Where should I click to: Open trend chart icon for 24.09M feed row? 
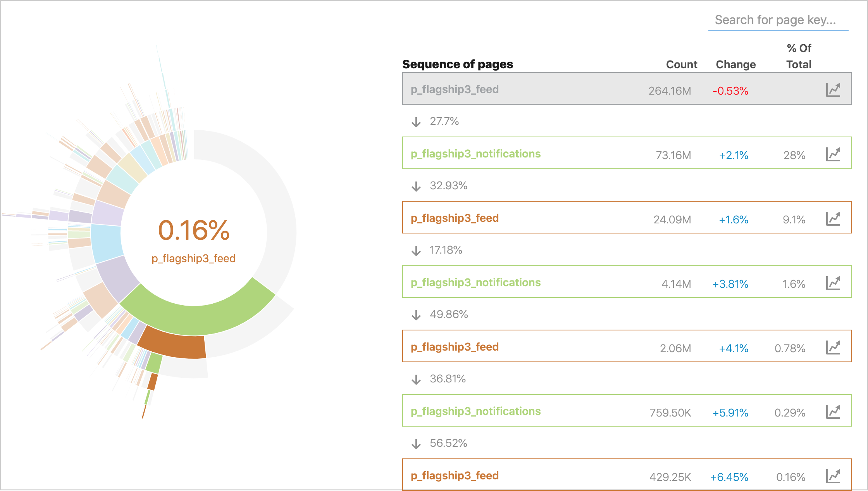833,218
